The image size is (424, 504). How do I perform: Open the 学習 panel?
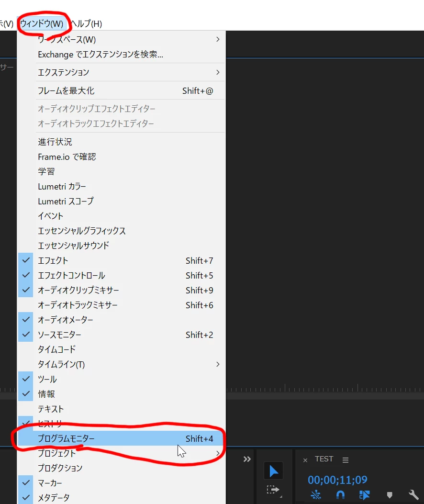coord(121,171)
